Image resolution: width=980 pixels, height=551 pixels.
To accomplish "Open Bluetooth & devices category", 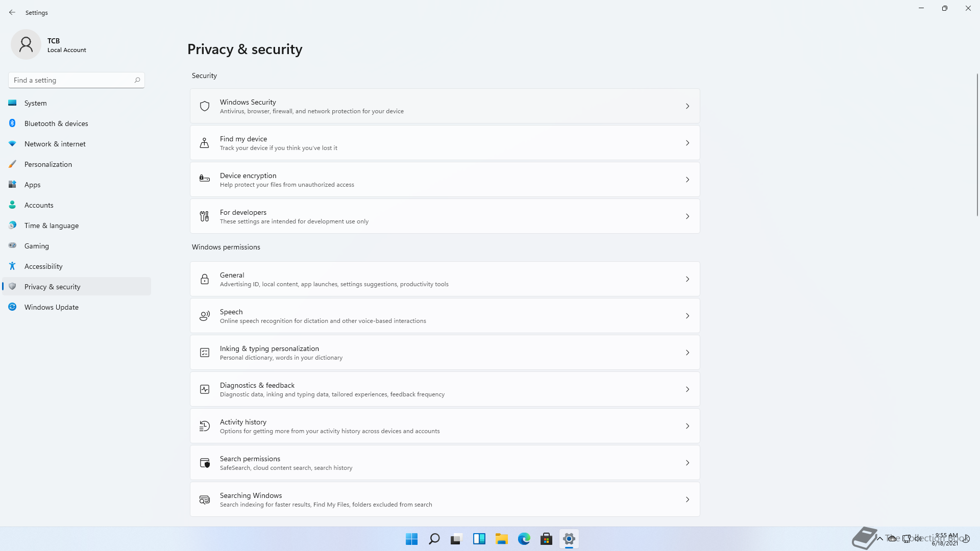I will tap(77, 123).
